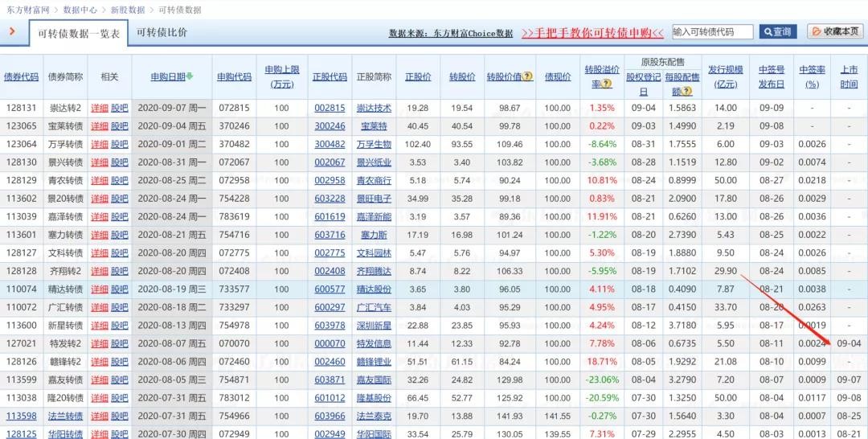The image size is (868, 439).
Task: Open the 齐翔腾达 stock link
Action: [x=374, y=271]
